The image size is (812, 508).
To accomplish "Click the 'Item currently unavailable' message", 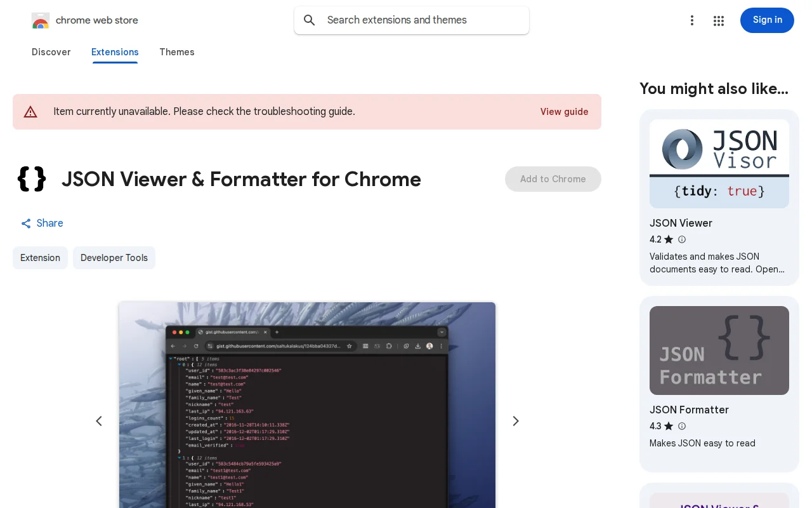I will pos(204,112).
